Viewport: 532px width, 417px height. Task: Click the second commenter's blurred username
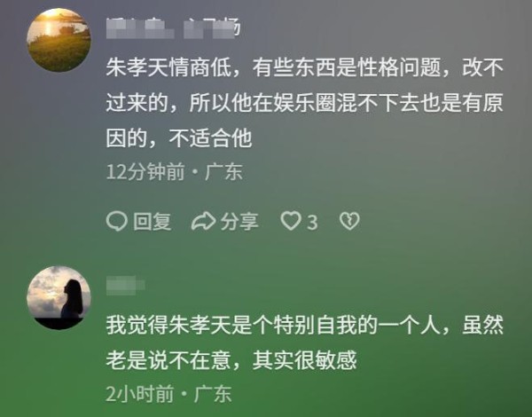126,285
